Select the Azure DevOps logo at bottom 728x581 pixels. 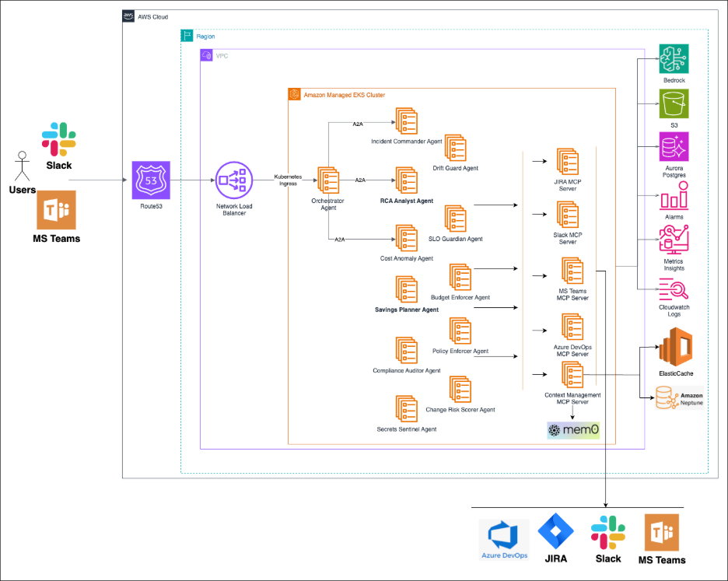point(504,535)
